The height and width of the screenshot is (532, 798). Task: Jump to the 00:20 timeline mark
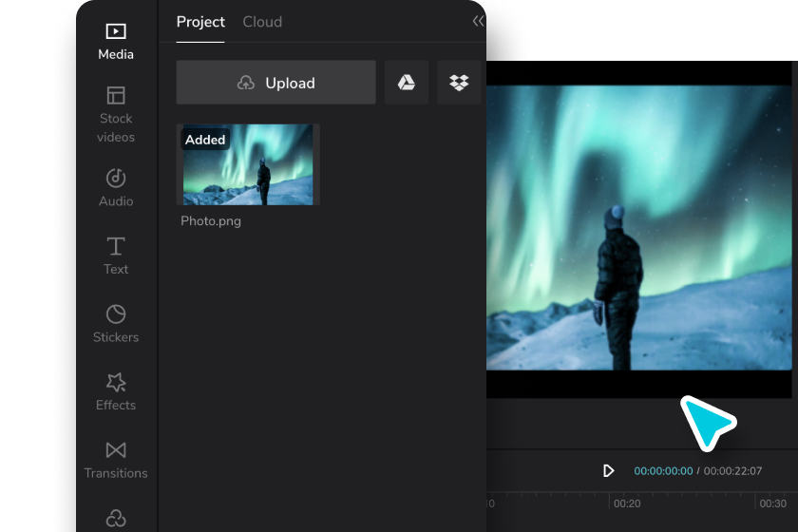tap(626, 503)
